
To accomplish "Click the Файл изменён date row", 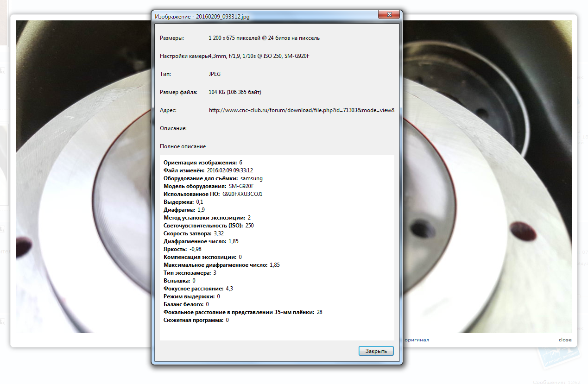I will (x=208, y=170).
